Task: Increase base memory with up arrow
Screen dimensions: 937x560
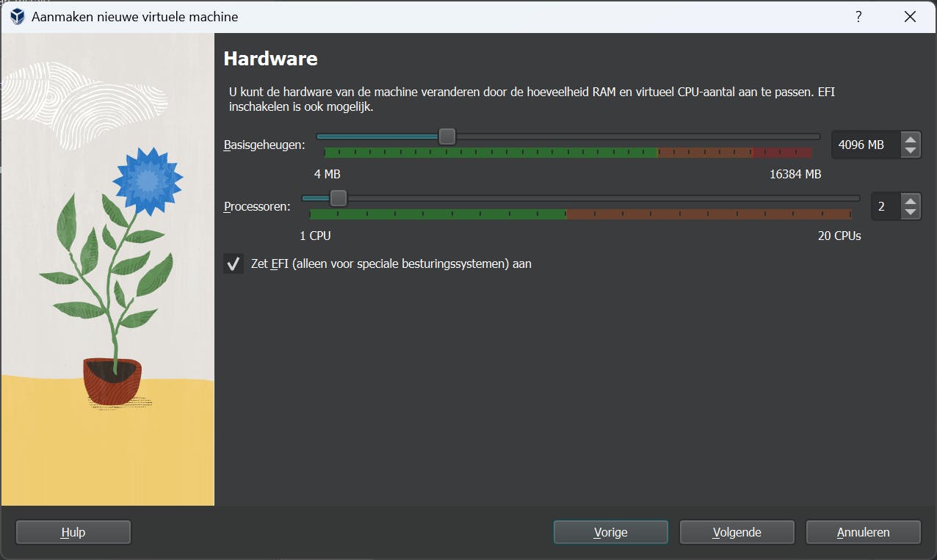Action: tap(911, 139)
